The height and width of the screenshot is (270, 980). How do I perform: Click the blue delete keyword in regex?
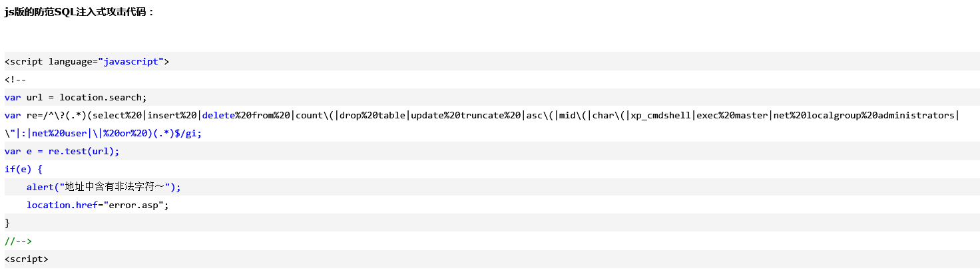point(218,115)
